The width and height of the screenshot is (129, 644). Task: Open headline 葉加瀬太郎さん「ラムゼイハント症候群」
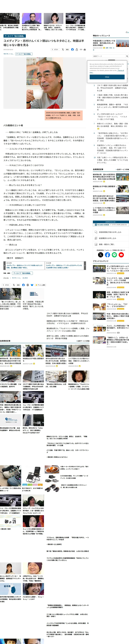click(68, 330)
